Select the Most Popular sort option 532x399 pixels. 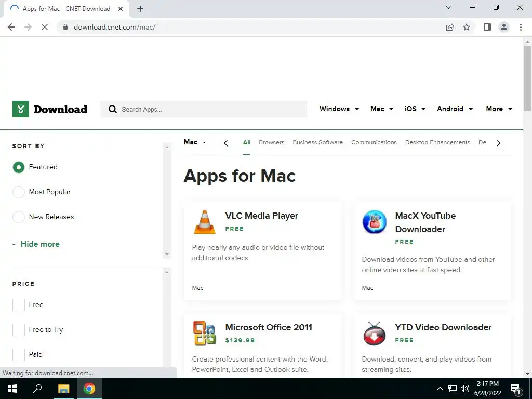pos(19,192)
